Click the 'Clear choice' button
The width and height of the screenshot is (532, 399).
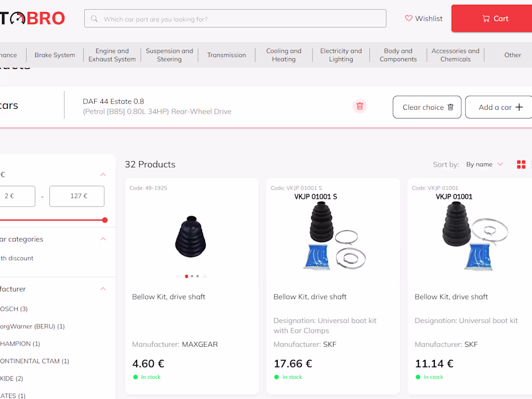pyautogui.click(x=427, y=107)
